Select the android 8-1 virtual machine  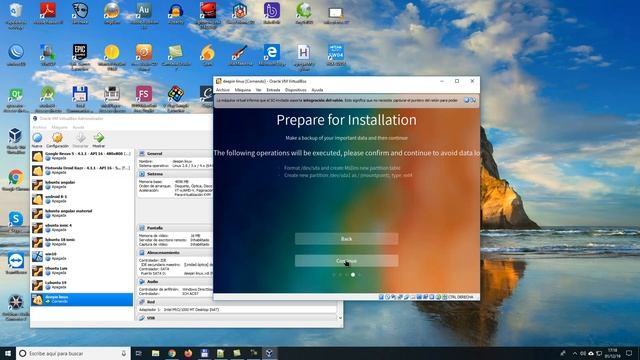coord(82,199)
